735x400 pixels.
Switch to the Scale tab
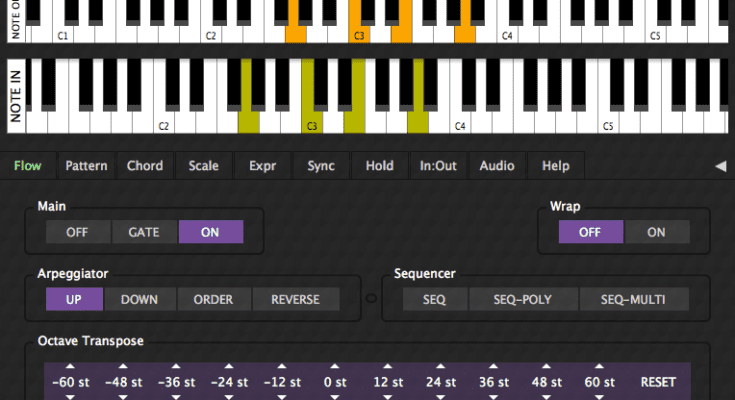pyautogui.click(x=203, y=166)
